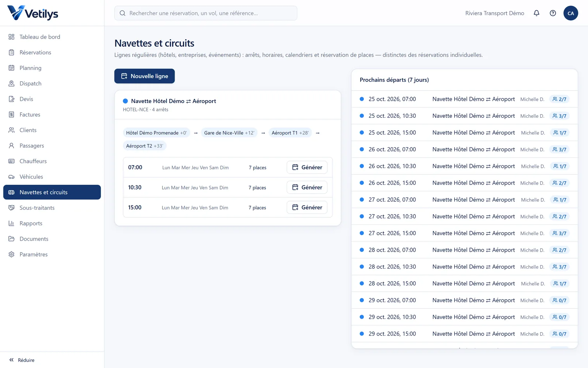Open Paramètres gear icon

pos(11,254)
